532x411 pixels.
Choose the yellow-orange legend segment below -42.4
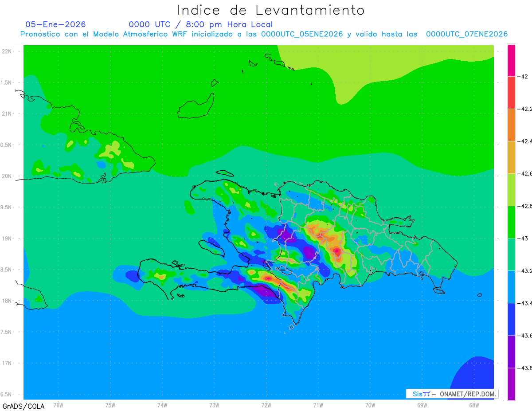pos(511,157)
